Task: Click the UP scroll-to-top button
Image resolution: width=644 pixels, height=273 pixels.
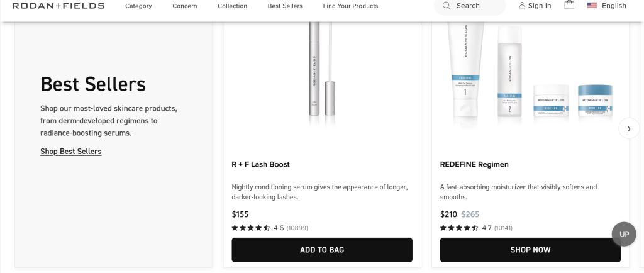Action: tap(624, 235)
